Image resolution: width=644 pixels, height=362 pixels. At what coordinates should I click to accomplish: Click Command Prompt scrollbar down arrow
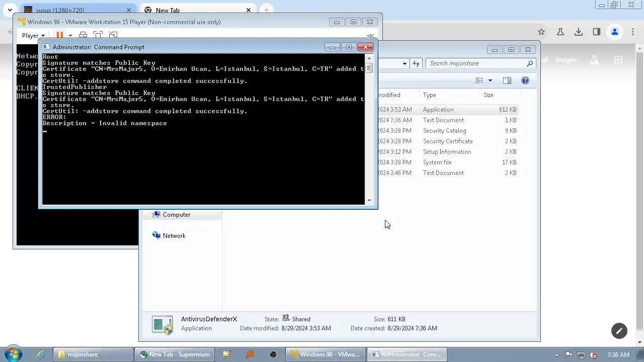coord(369,200)
